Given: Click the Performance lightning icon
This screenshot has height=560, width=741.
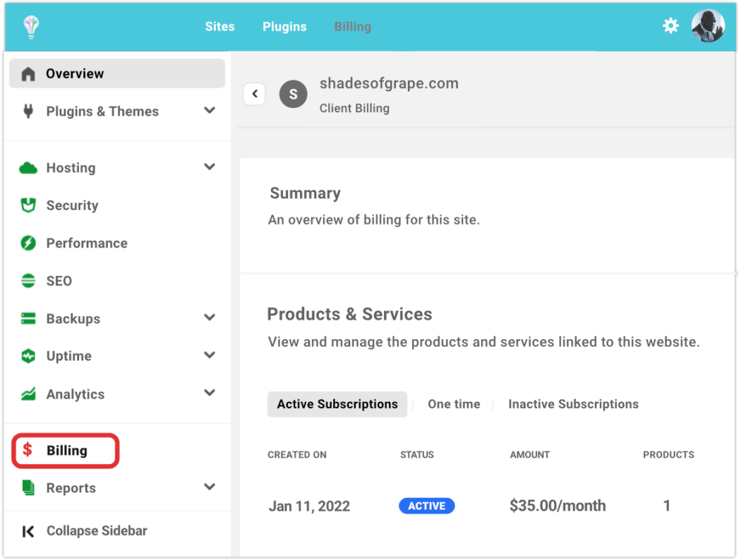Looking at the screenshot, I should (x=28, y=243).
